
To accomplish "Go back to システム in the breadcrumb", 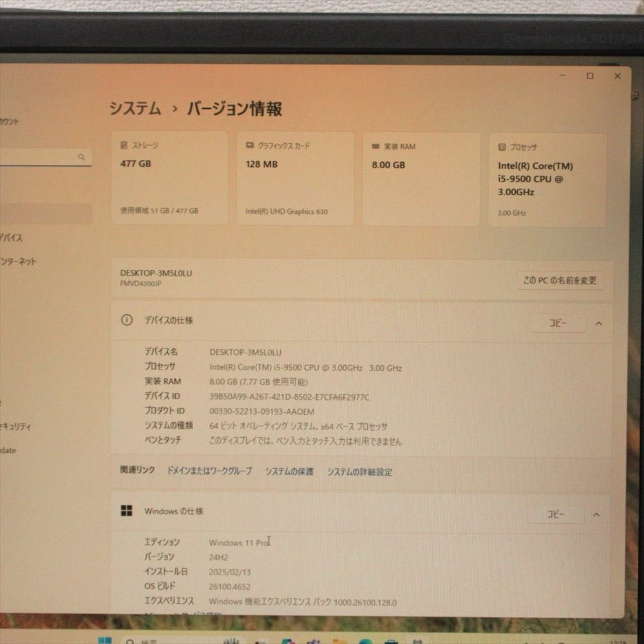I will pyautogui.click(x=135, y=108).
